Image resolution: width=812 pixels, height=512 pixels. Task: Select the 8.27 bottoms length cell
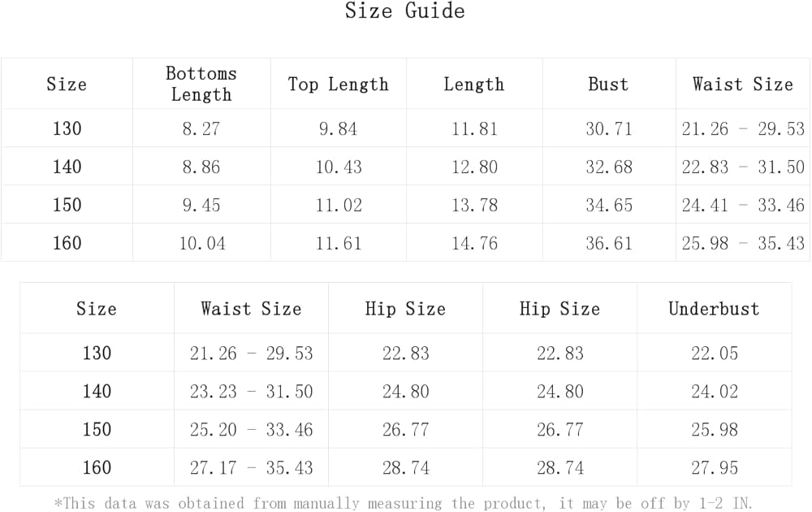(x=201, y=128)
